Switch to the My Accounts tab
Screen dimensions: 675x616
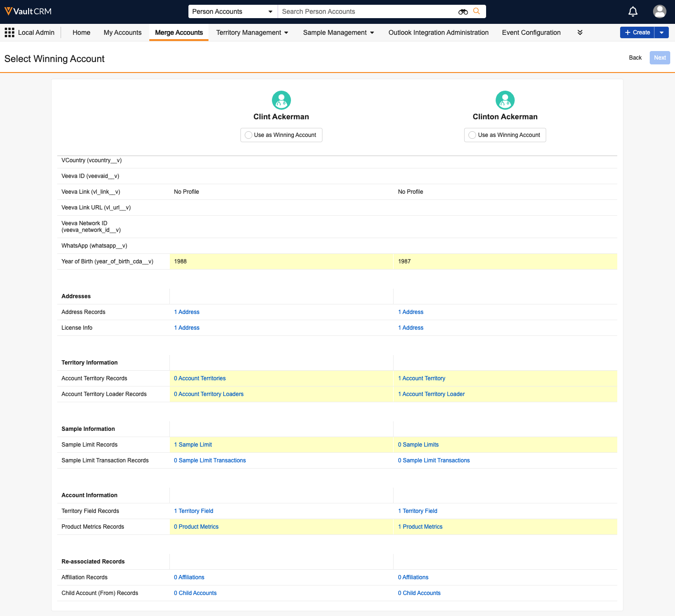[123, 32]
